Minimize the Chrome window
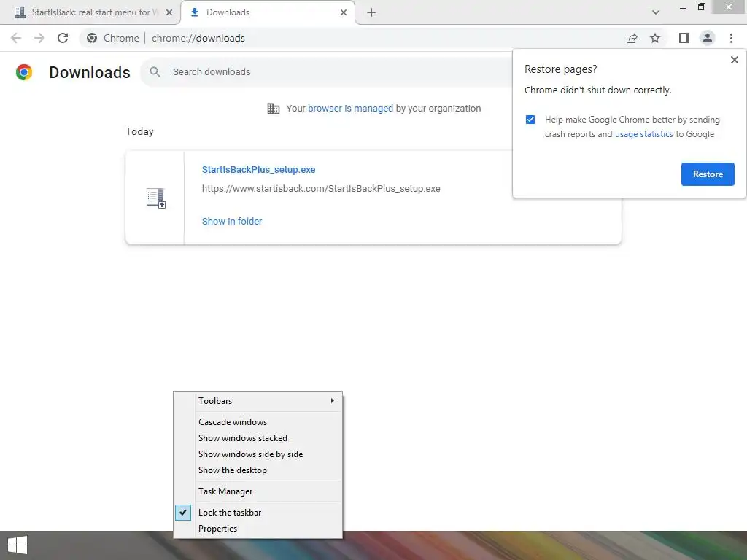Screen dimensions: 747x560 click(682, 8)
